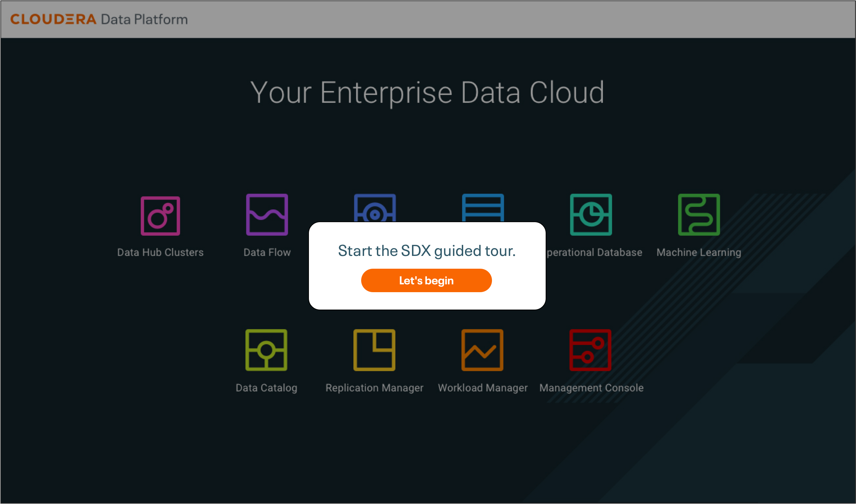Click the Data Hub Clusters label
Image resolution: width=856 pixels, height=504 pixels.
[x=160, y=252]
